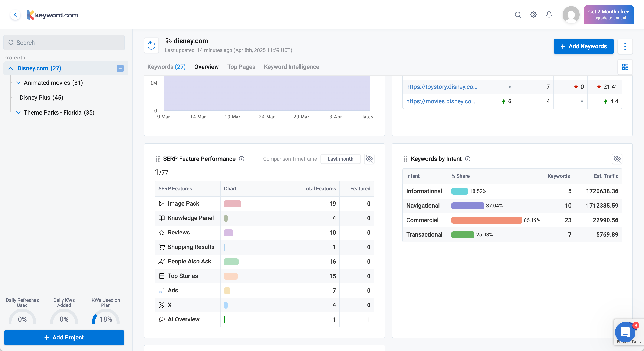Click info icon next to Keywords by Intent
The width and height of the screenshot is (644, 351).
coord(468,159)
